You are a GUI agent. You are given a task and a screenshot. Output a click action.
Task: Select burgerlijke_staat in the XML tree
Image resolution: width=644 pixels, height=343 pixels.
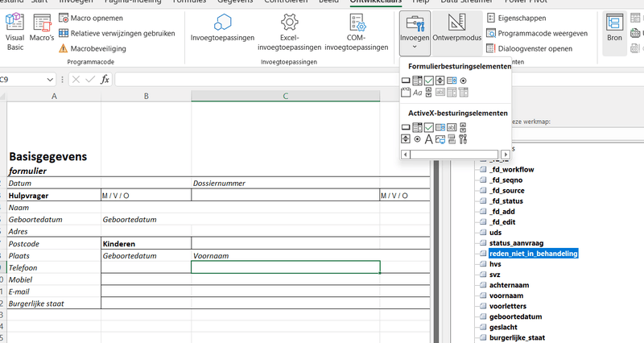[517, 337]
